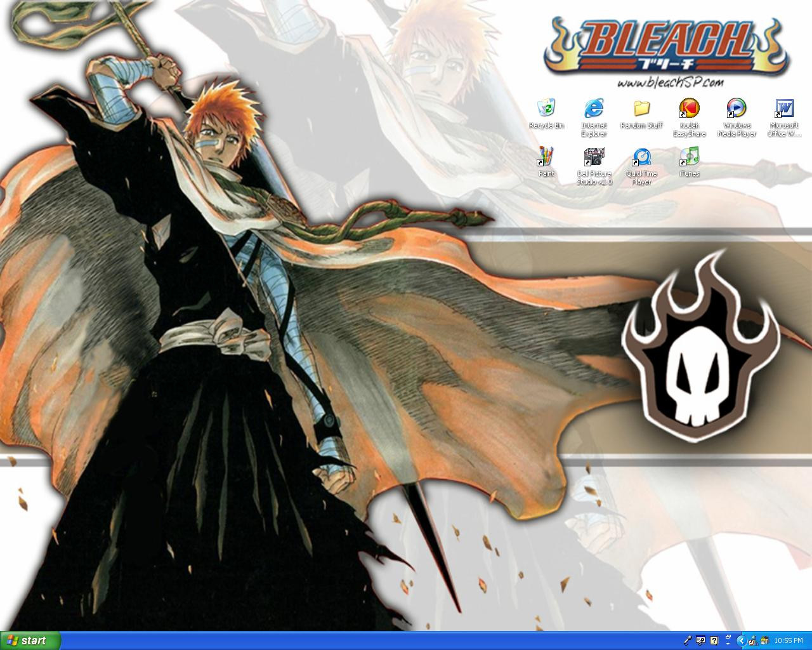
Task: Open the Recycle Bin desktop icon
Action: [x=546, y=114]
